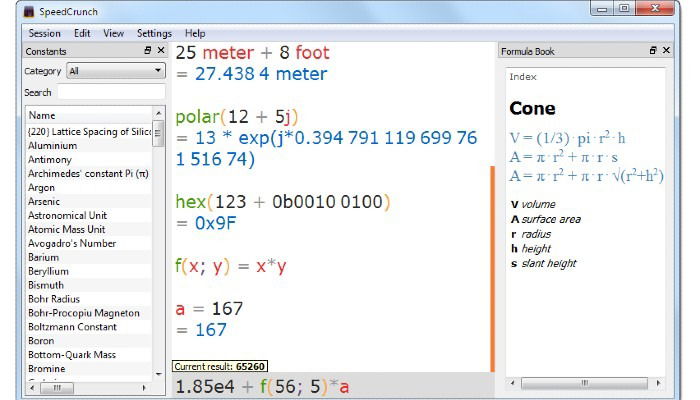The image size is (700, 400).
Task: Close the Formula Book panel
Action: click(x=666, y=50)
